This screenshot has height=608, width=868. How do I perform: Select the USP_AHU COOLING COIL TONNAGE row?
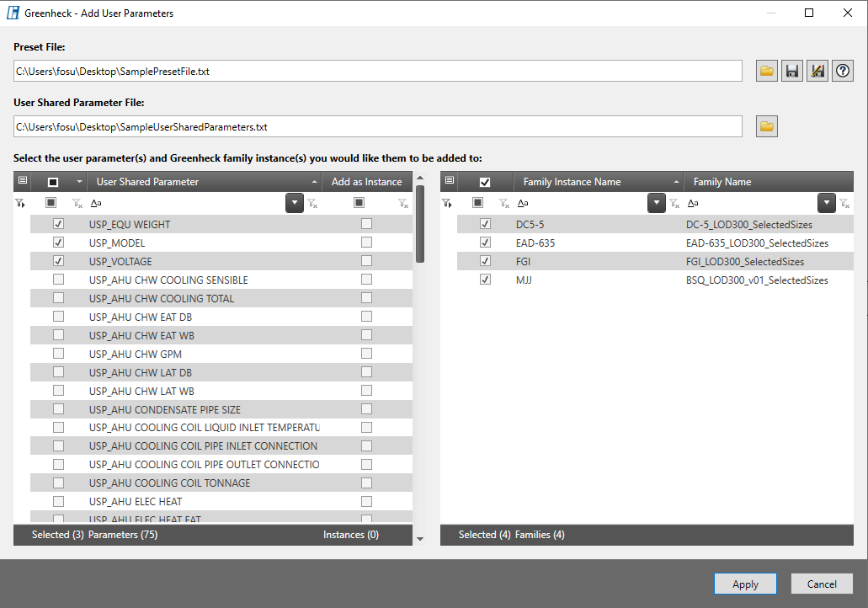click(x=221, y=483)
